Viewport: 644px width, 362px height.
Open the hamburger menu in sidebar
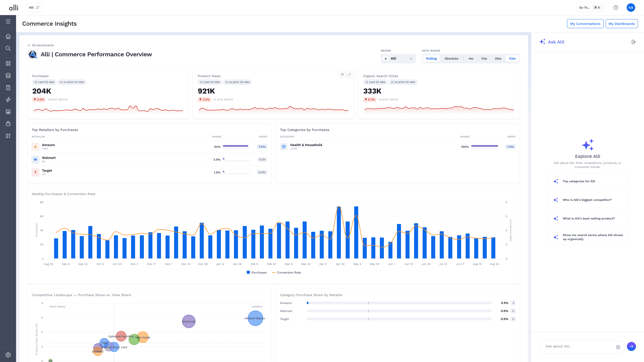coord(8,22)
